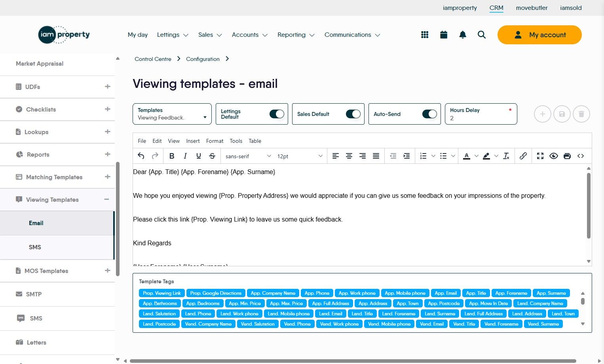Open the apps grid icon
The width and height of the screenshot is (604, 364).
[x=425, y=35]
